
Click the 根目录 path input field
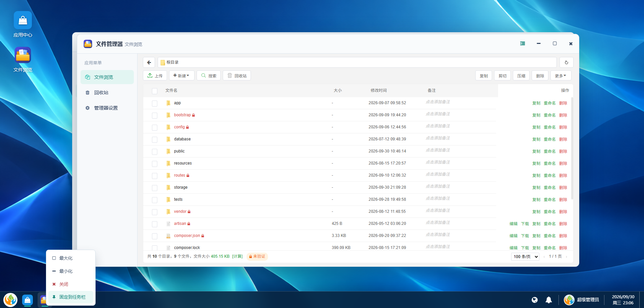click(x=357, y=62)
